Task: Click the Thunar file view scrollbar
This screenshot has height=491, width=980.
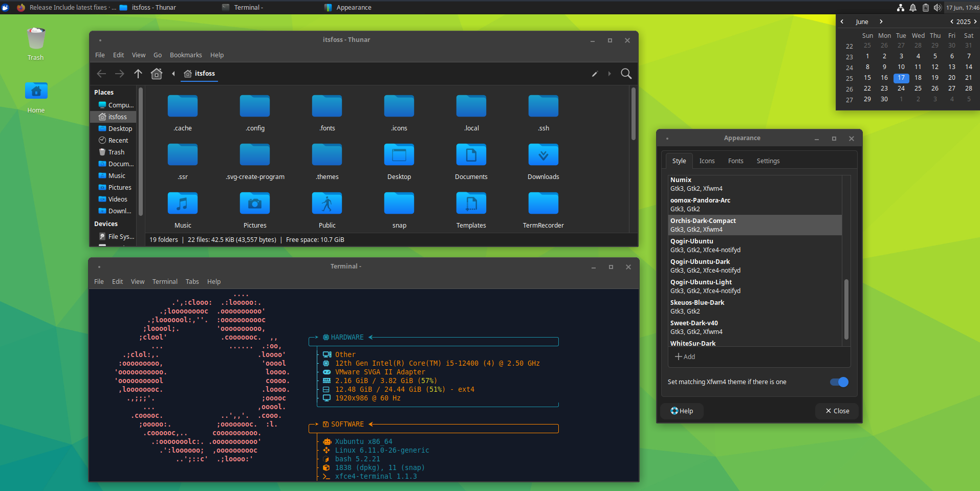Action: pos(633,114)
